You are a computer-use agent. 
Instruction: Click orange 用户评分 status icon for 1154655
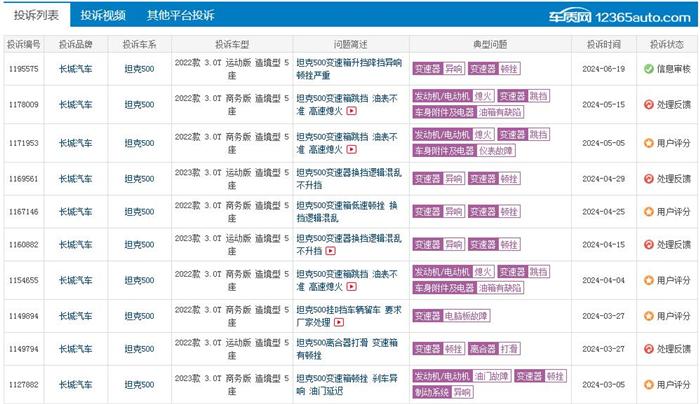point(649,280)
